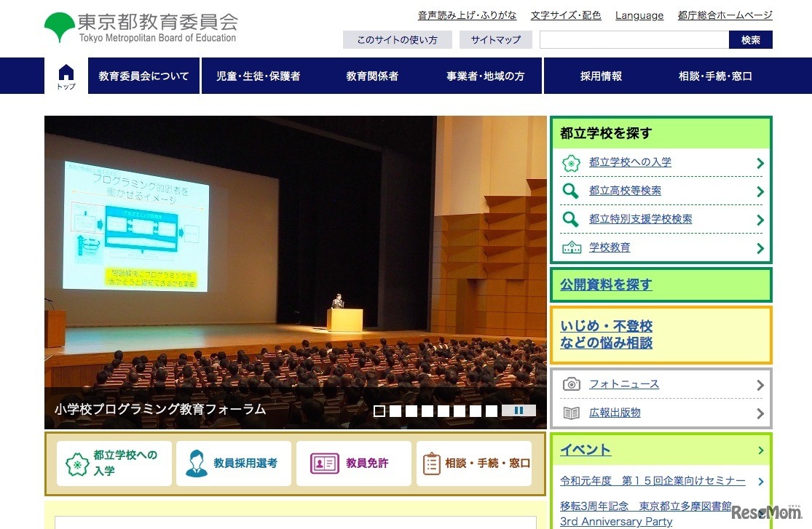Select 採用情報 in the navigation bar
The height and width of the screenshot is (529, 812).
click(x=601, y=76)
